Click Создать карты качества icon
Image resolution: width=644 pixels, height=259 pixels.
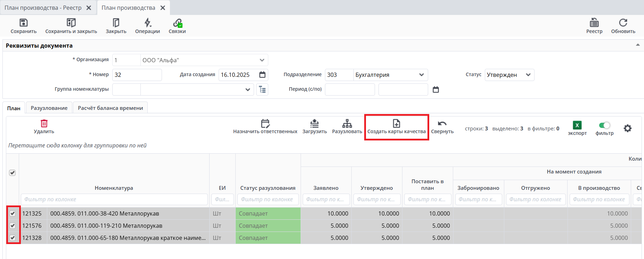coord(396,123)
